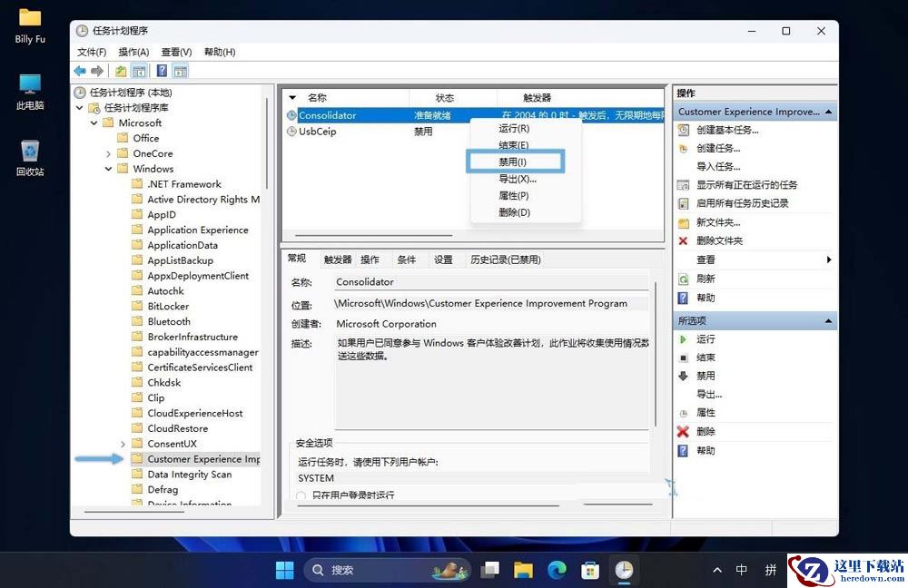Expand the ConsentUX folder node

pyautogui.click(x=123, y=444)
